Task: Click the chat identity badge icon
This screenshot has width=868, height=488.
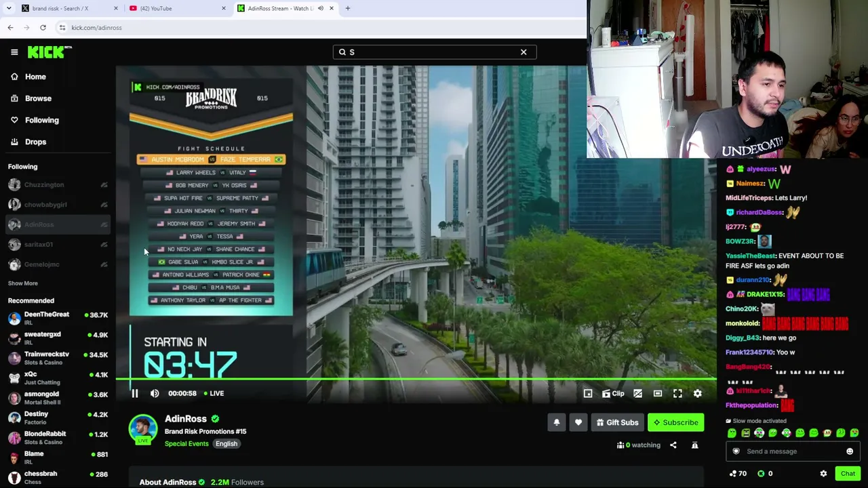Action: coord(736,451)
